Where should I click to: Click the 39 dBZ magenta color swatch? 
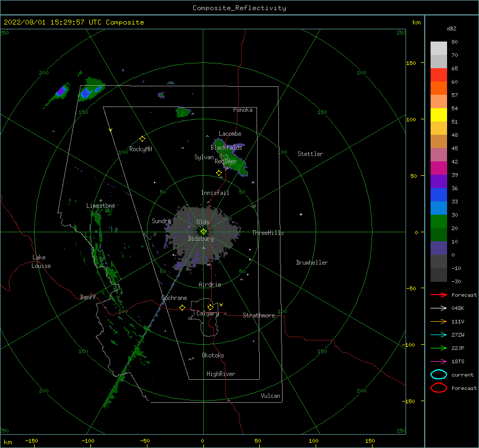[439, 168]
